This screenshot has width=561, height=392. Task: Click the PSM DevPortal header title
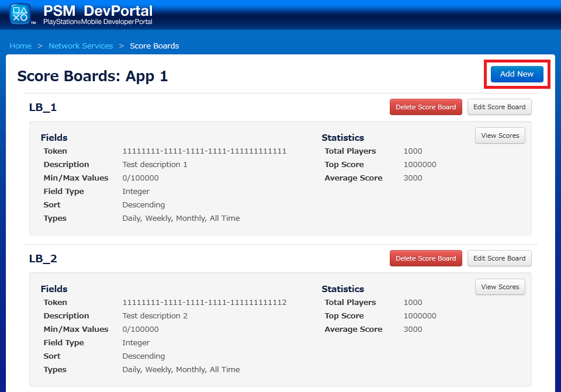[98, 11]
